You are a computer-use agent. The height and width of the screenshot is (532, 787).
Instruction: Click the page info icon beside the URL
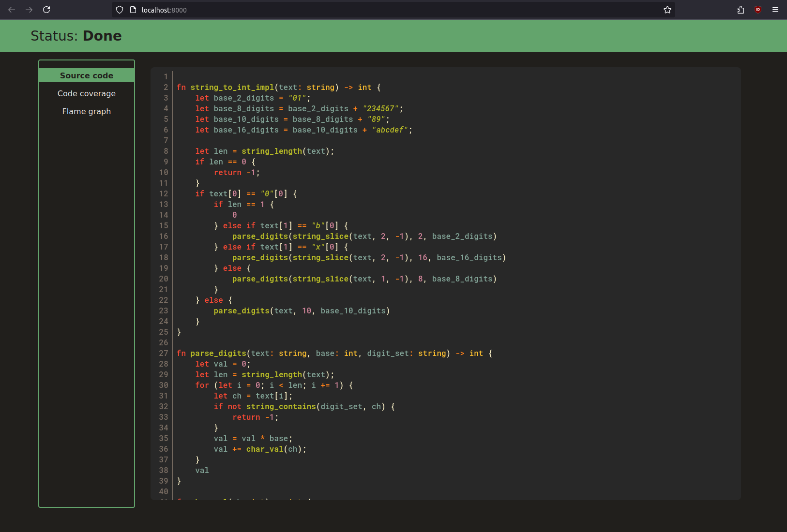click(x=133, y=10)
